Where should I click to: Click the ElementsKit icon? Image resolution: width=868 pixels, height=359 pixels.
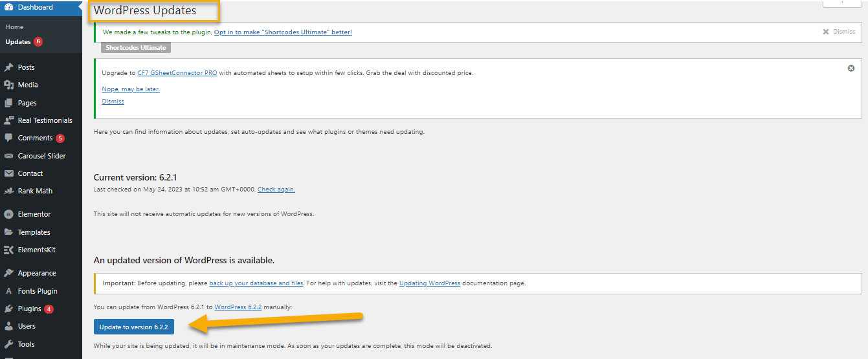pos(8,250)
